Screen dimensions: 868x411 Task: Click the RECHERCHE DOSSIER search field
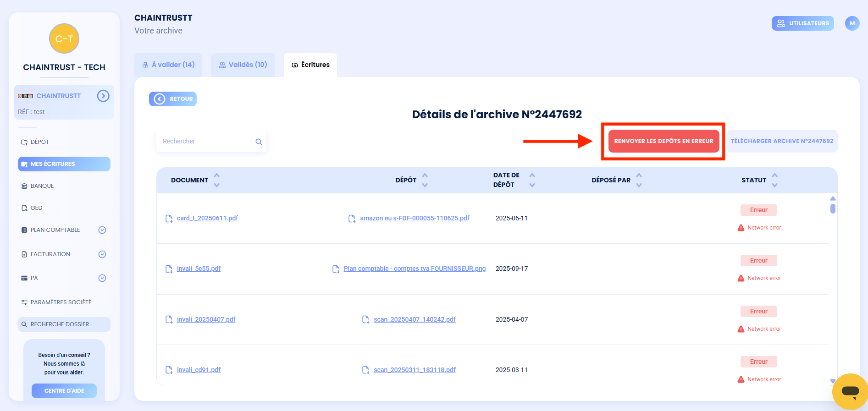coord(64,324)
